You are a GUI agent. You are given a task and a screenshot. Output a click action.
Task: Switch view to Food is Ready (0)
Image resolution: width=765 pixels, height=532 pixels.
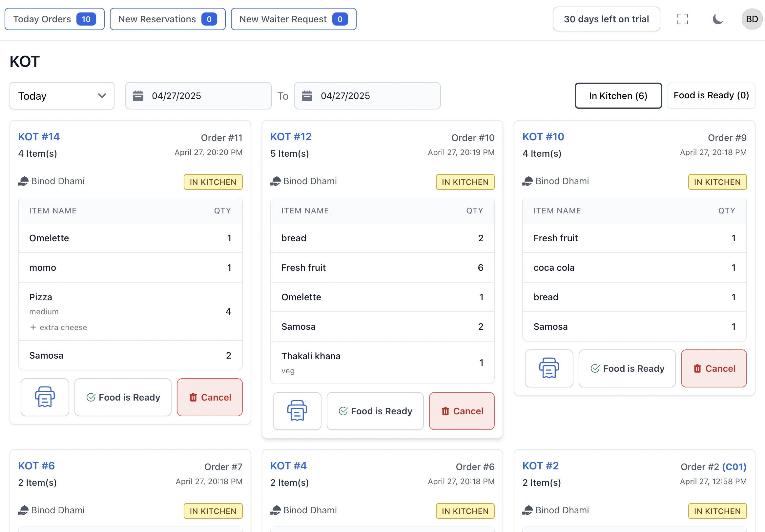tap(711, 95)
